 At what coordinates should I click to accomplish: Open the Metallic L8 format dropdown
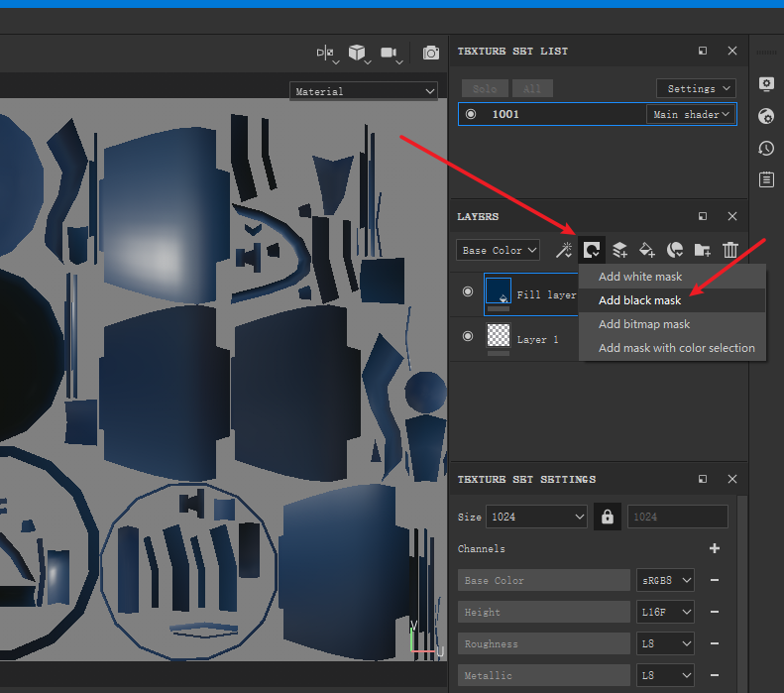[665, 675]
